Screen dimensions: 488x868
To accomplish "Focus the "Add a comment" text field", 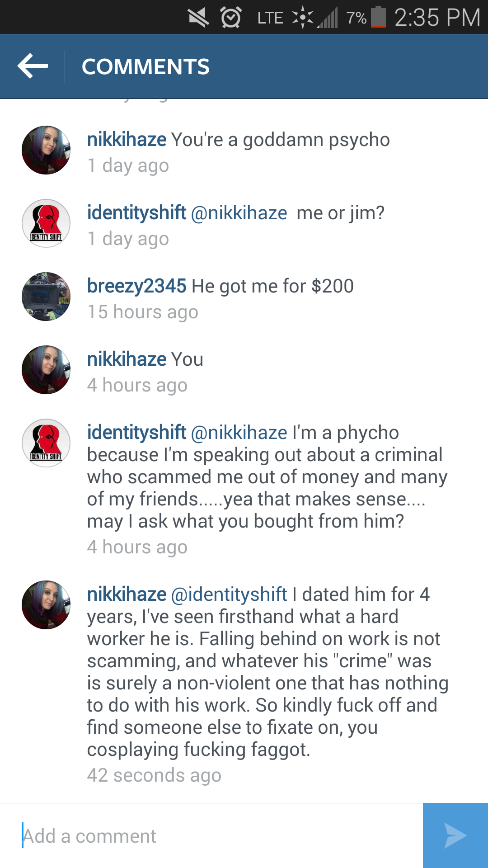I will pyautogui.click(x=211, y=835).
